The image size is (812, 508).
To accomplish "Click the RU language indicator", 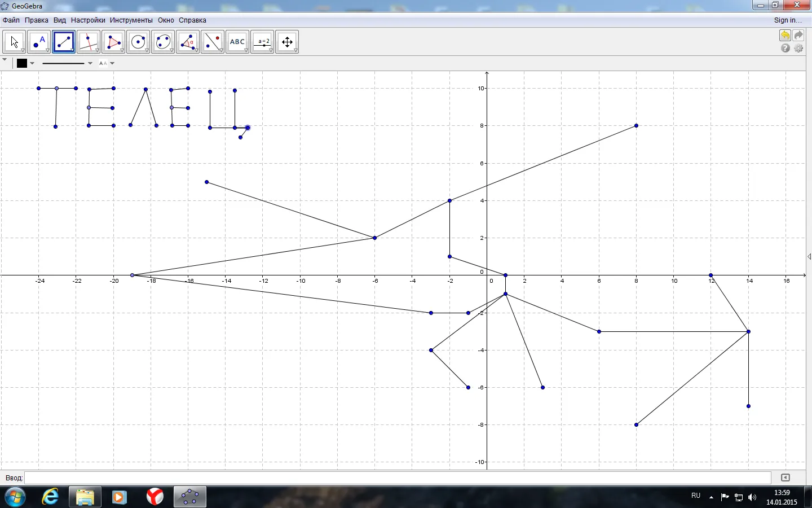I will [x=696, y=496].
